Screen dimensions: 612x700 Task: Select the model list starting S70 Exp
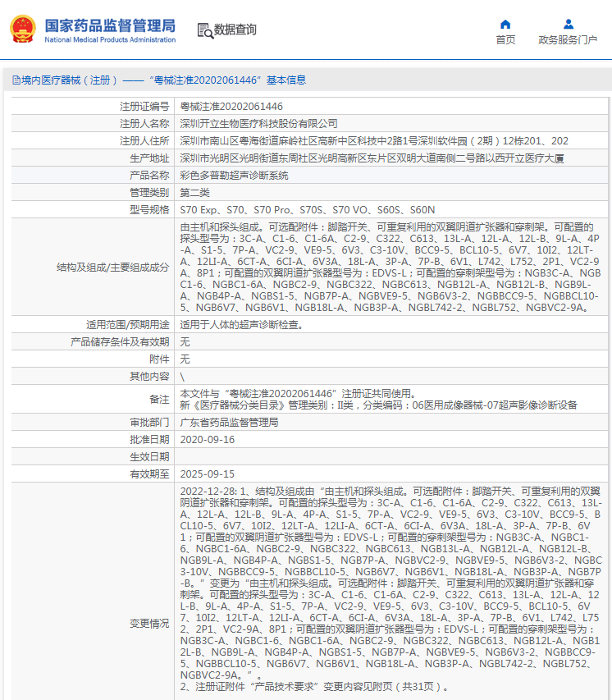tap(307, 210)
